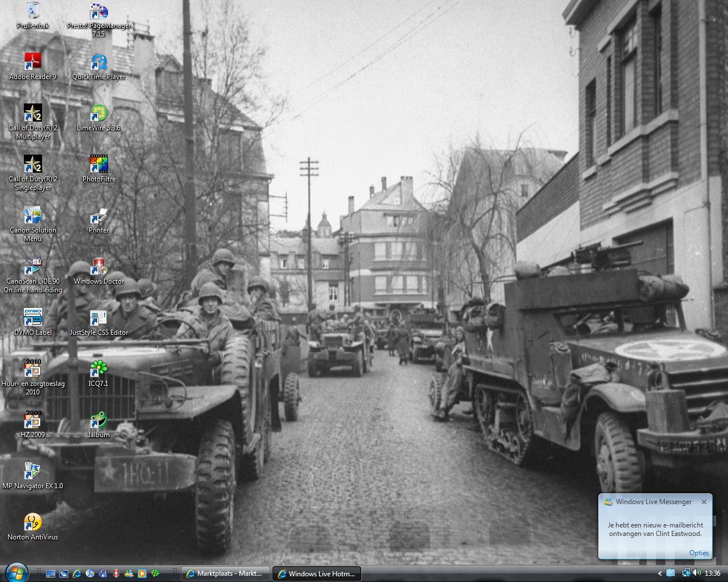
Task: Select the DYMO Label desktop icon
Action: tap(33, 318)
